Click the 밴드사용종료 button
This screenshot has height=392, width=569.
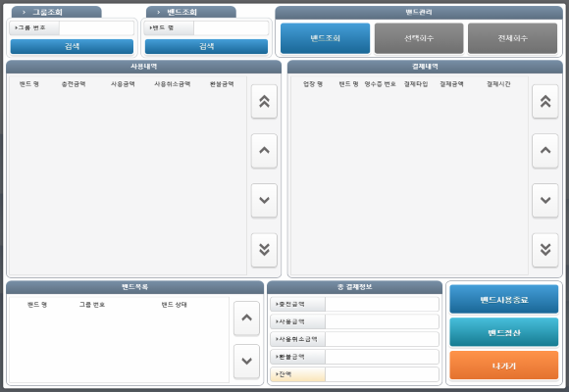coord(504,300)
